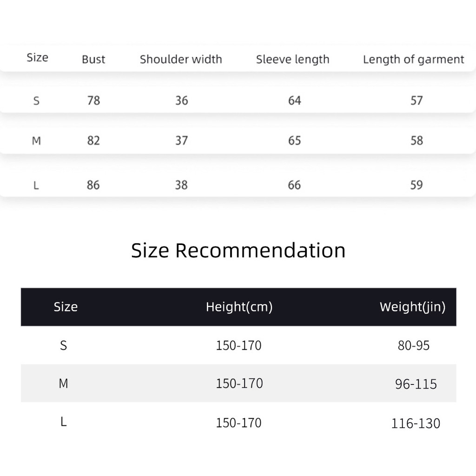Click the "Height(cm)" header in black bar
Screen dimensions: 476x476
click(239, 307)
